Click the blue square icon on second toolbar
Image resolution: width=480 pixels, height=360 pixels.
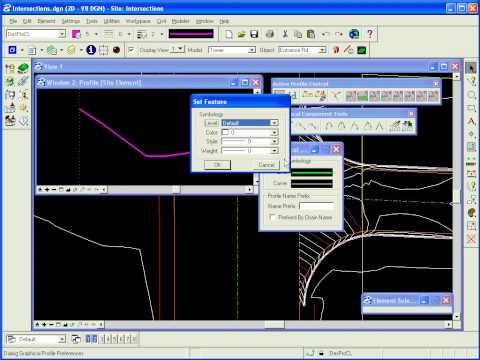[12, 50]
